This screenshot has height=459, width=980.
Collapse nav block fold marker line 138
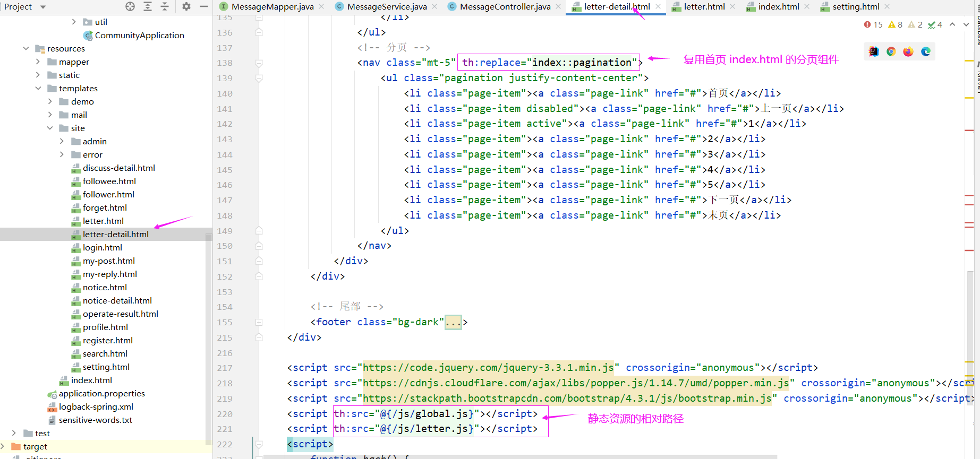[259, 63]
